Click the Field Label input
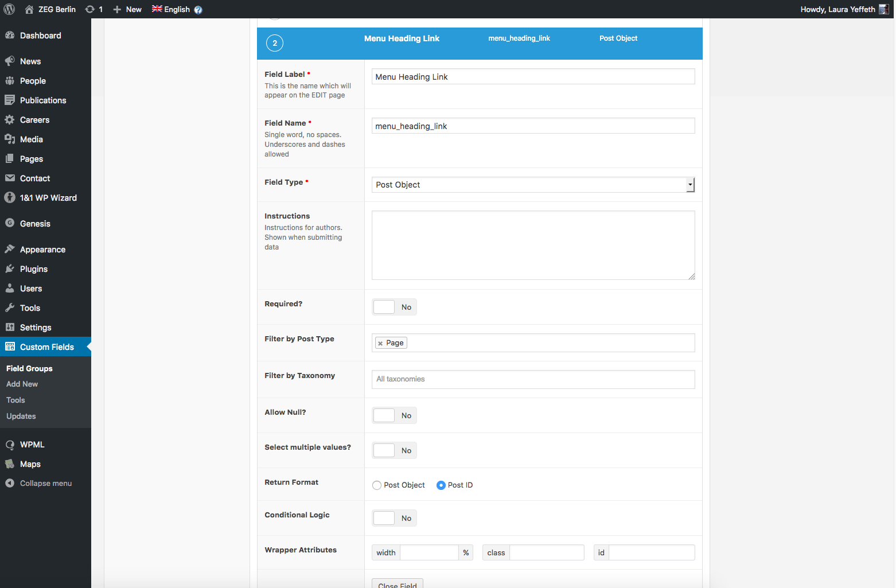Viewport: 896px width, 588px height. pos(533,76)
